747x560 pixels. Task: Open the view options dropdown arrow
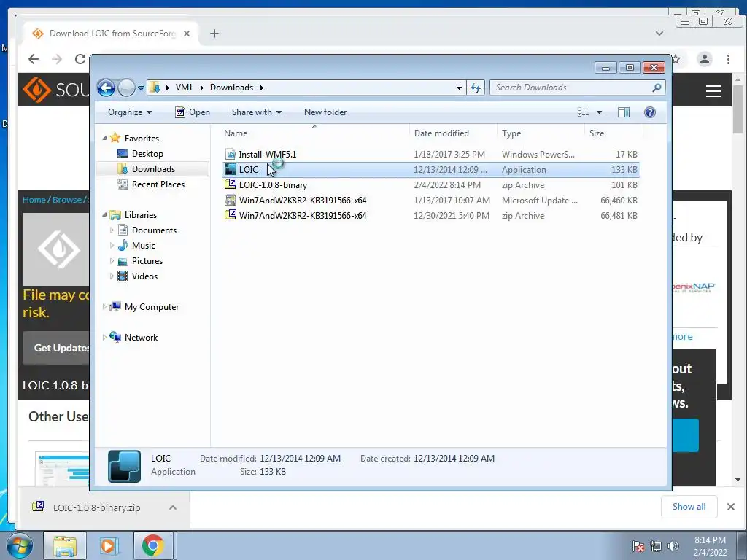600,112
